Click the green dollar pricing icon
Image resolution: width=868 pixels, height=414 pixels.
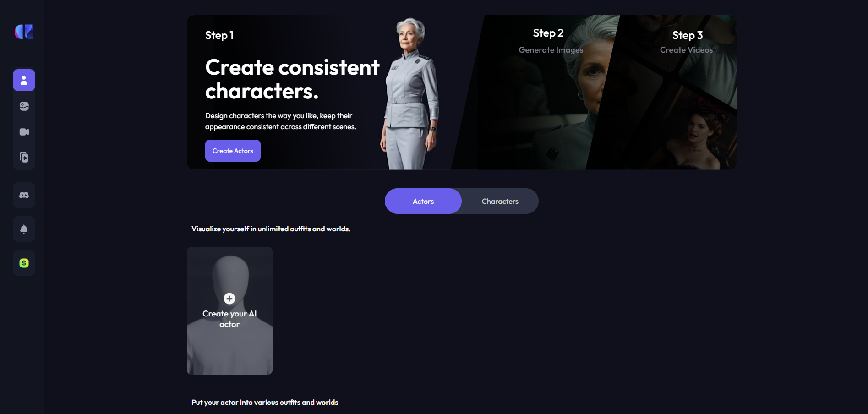pos(24,263)
